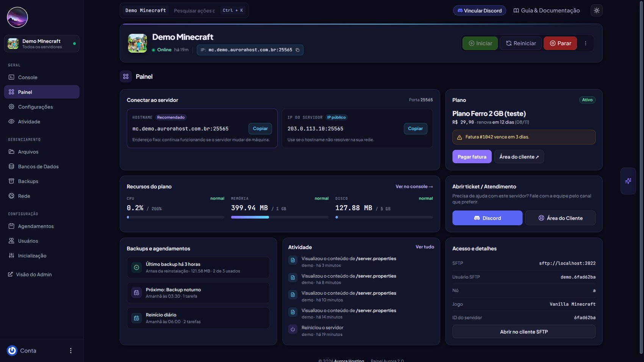Click the Memória usage bar
Screen dimensions: 644x362
(x=280, y=217)
